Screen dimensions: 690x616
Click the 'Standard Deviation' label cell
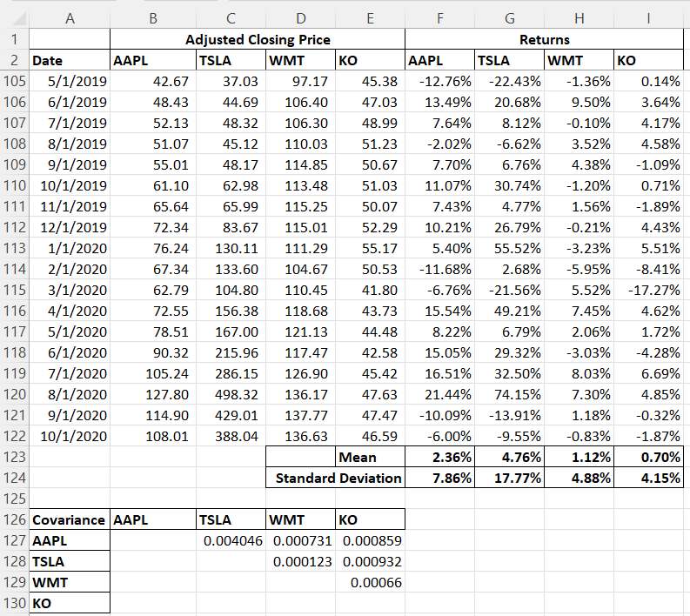335,478
